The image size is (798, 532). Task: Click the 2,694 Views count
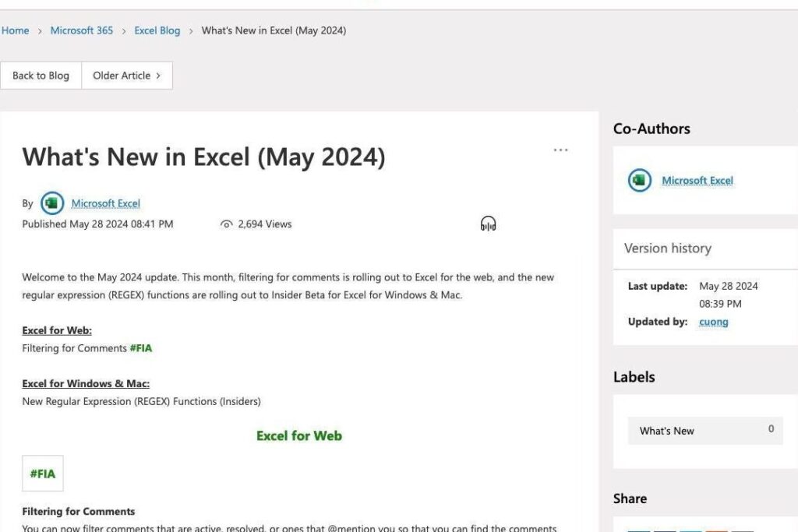point(265,224)
